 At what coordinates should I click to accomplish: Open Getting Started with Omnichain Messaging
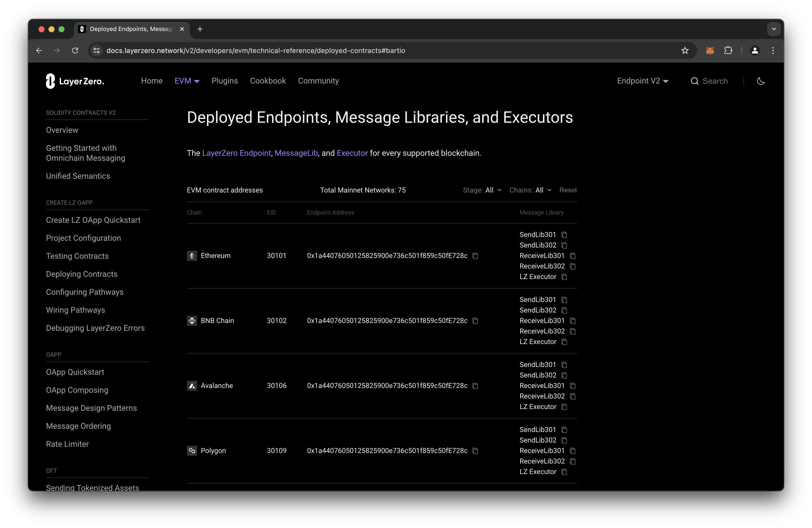[x=86, y=153]
